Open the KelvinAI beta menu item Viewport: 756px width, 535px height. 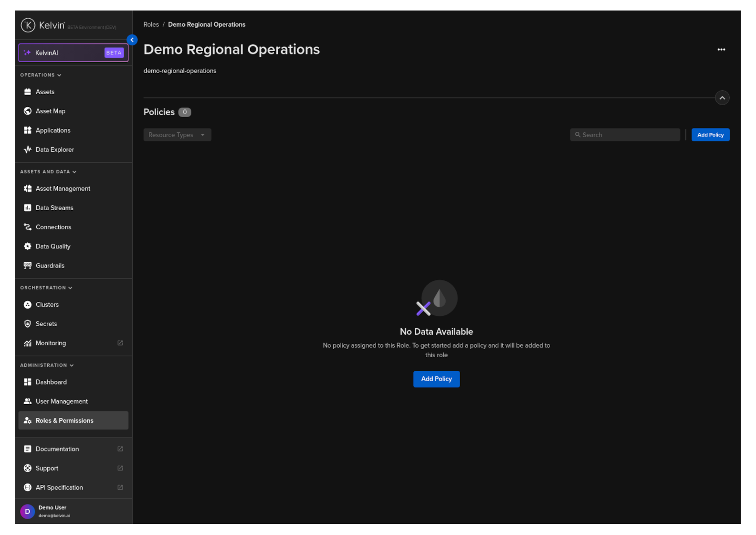(x=73, y=53)
